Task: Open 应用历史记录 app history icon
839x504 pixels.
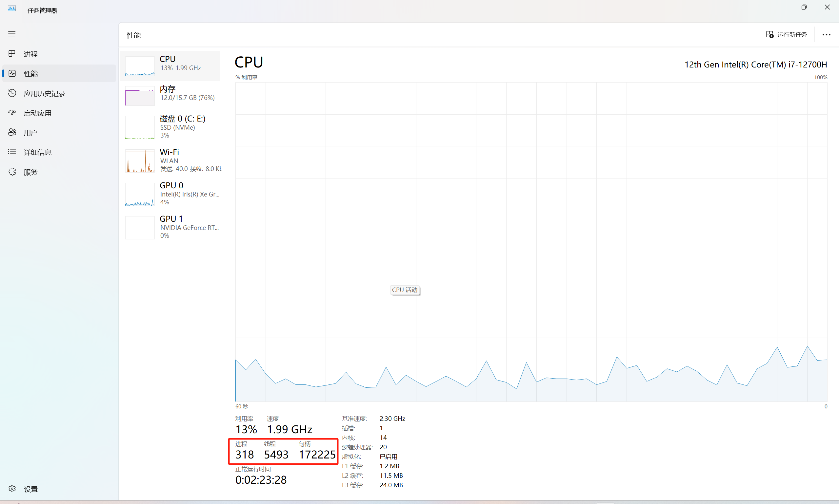Action: coord(12,93)
